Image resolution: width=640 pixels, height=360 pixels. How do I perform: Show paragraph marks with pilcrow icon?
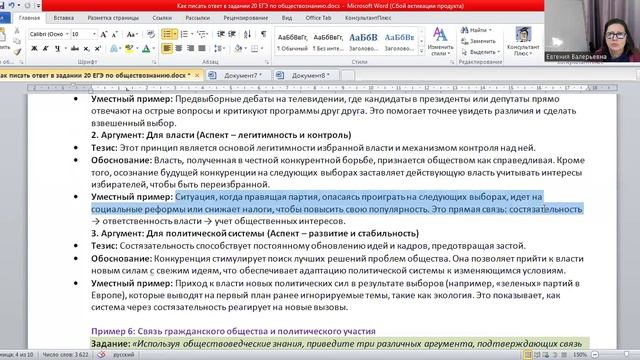pyautogui.click(x=264, y=34)
